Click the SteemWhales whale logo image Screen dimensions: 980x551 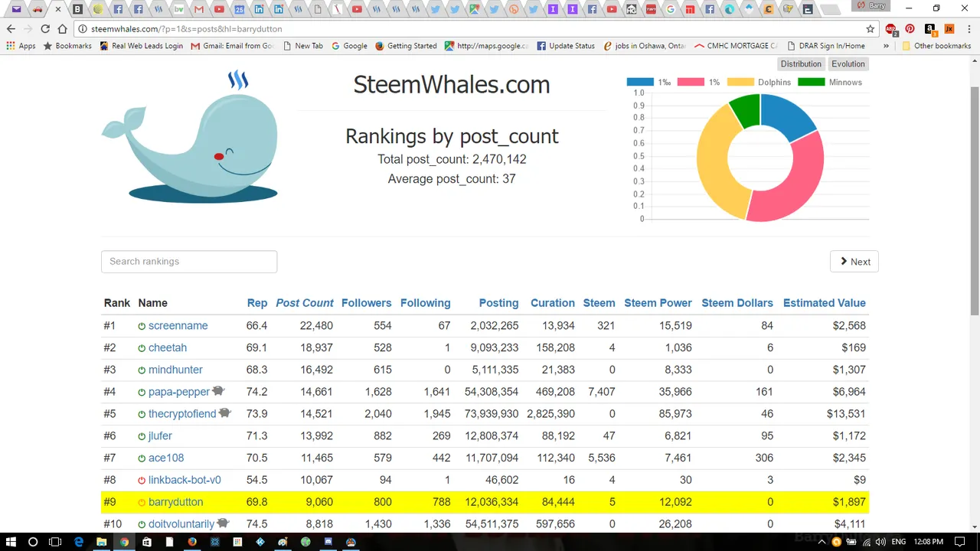tap(190, 138)
